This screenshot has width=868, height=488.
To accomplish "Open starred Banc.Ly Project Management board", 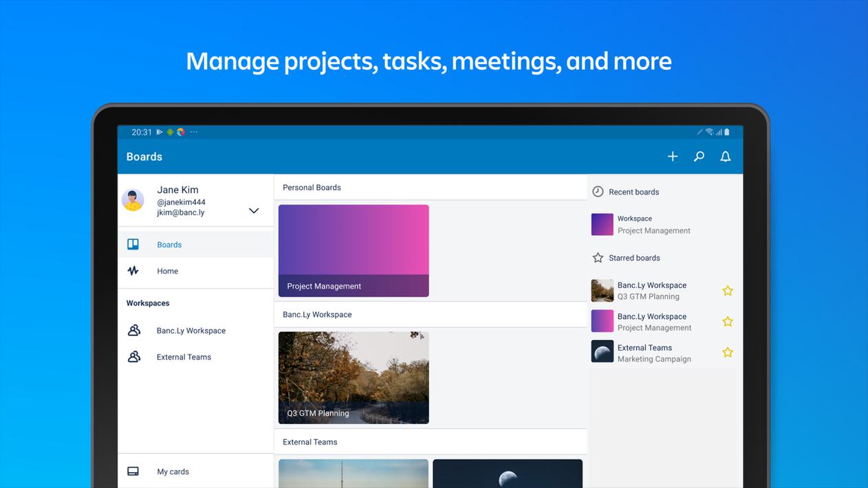I will pos(664,322).
